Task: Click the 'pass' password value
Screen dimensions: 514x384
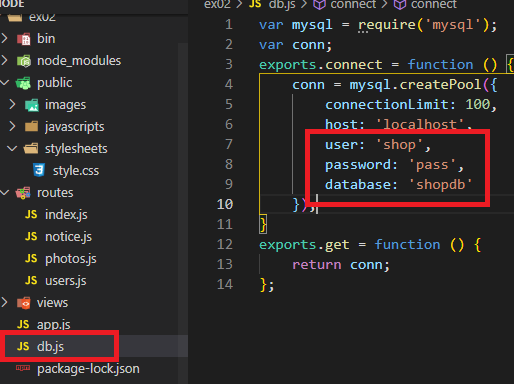Action: click(432, 165)
